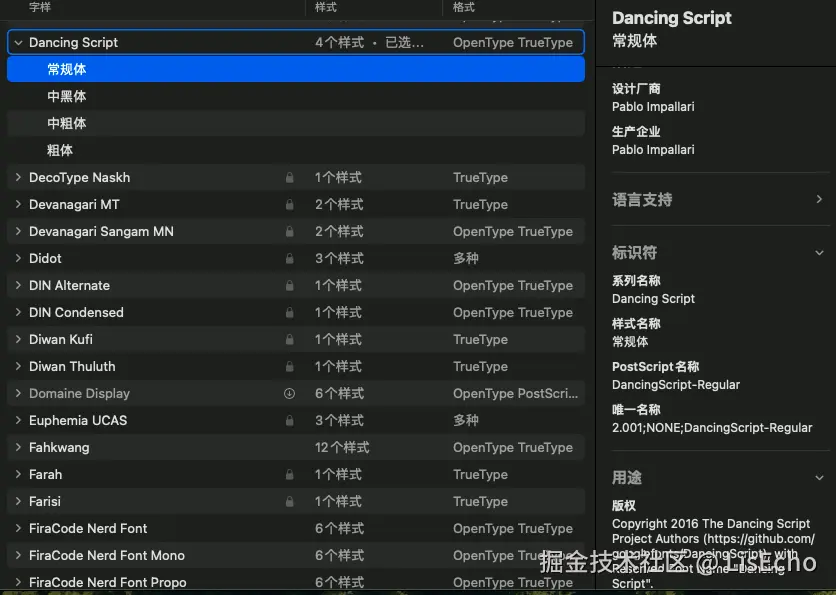Expand the Didot font family
This screenshot has width=836, height=595.
(x=18, y=259)
